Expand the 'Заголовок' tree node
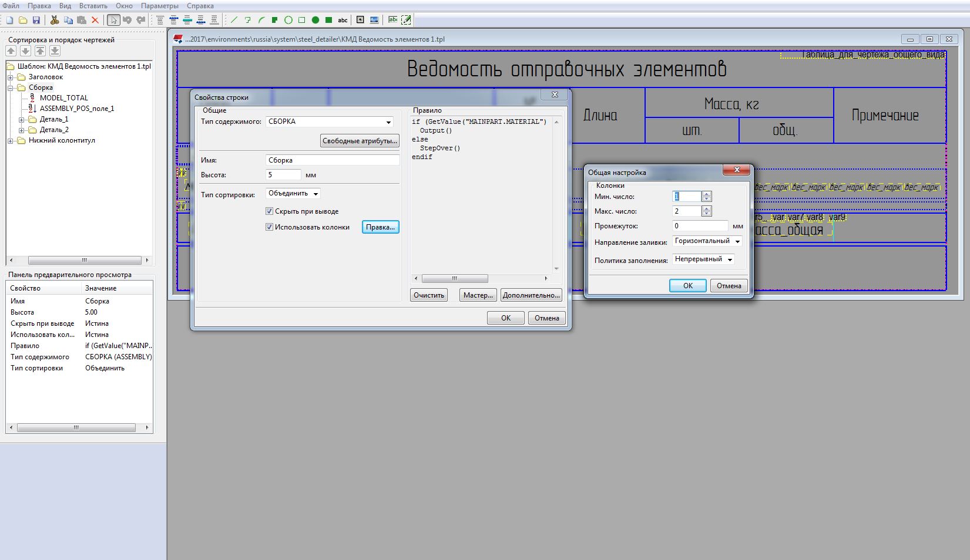The height and width of the screenshot is (560, 970). click(x=11, y=77)
